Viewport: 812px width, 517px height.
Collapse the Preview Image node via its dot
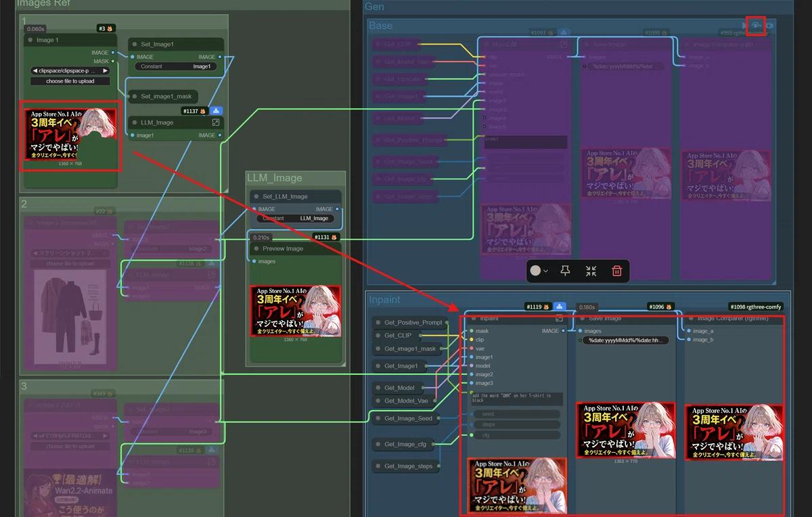click(x=256, y=248)
